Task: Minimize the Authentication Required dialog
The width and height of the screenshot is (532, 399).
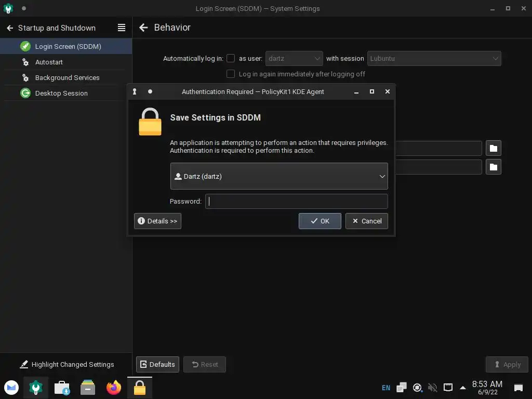Action: click(356, 91)
